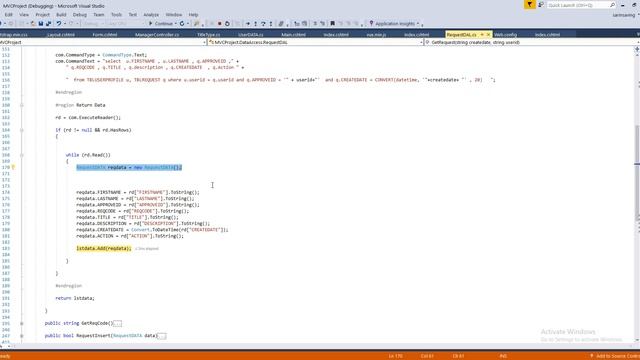Expand the collapsed RequestInsert method outline
This screenshot has width=640, height=360.
(22, 336)
